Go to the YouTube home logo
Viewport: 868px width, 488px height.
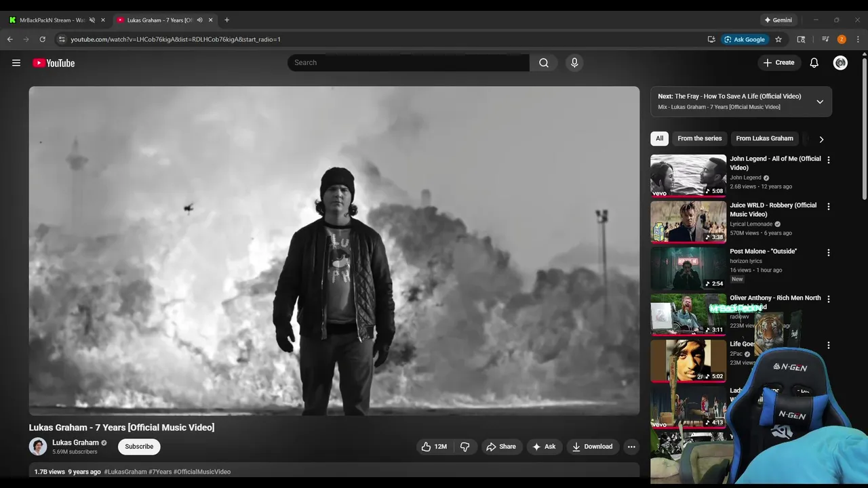click(54, 63)
